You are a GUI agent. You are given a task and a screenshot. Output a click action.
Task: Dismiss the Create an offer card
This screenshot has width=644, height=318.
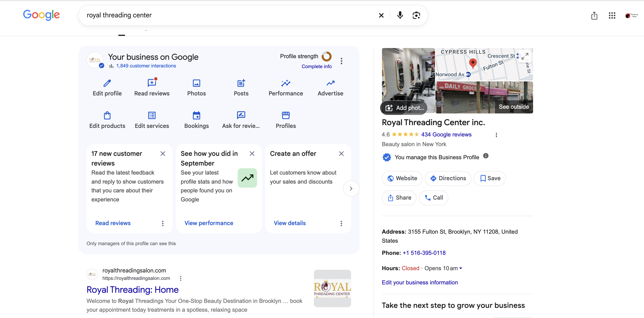pos(341,154)
